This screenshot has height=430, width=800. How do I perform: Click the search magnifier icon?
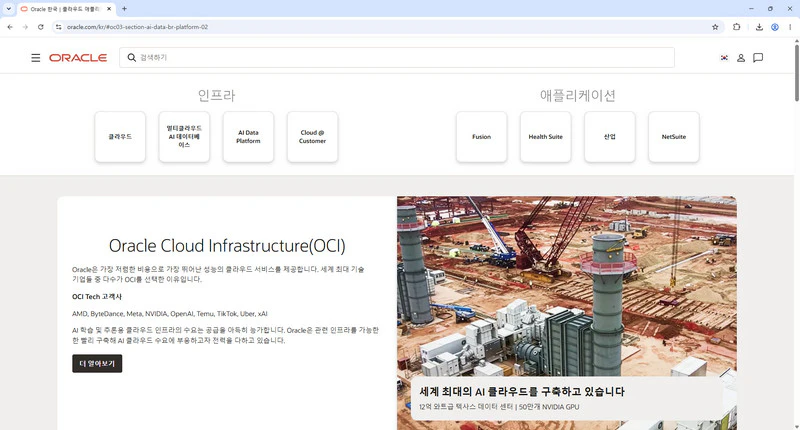pos(132,58)
